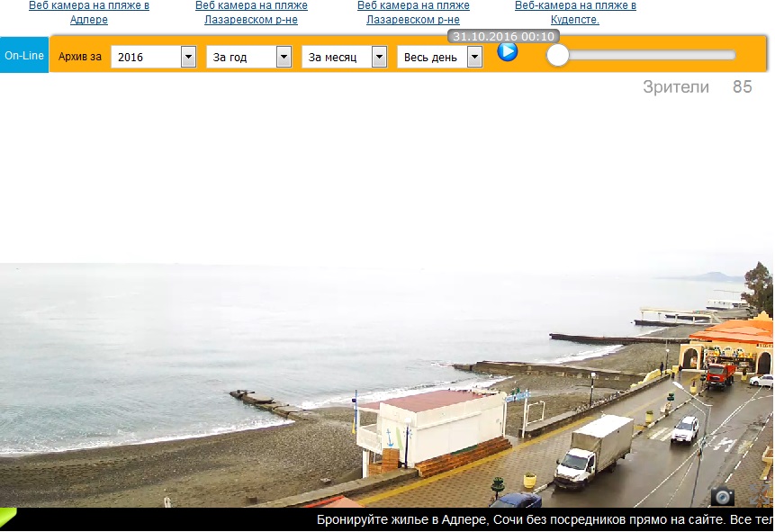The width and height of the screenshot is (775, 532).
Task: Click the green corner icon below the video
Action: [x=7, y=517]
